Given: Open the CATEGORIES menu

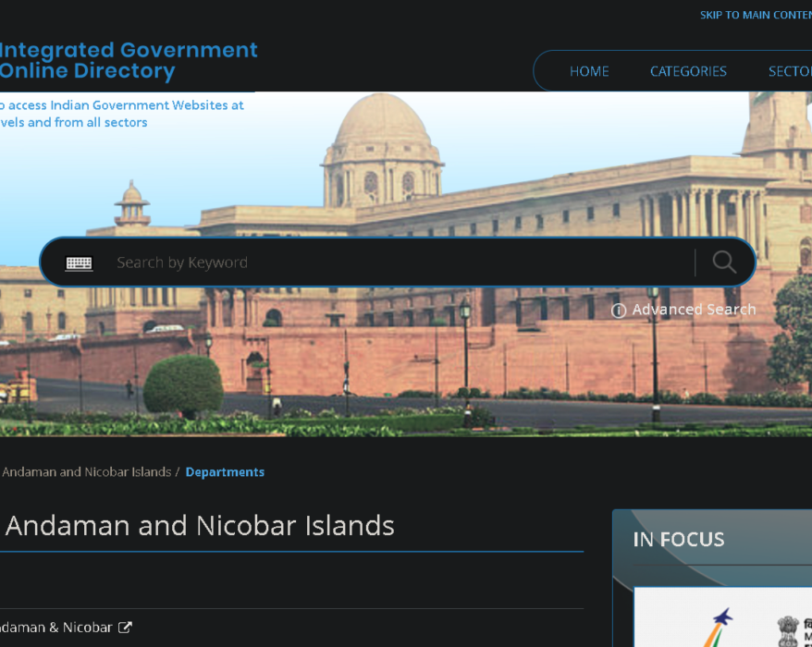Looking at the screenshot, I should pos(688,71).
